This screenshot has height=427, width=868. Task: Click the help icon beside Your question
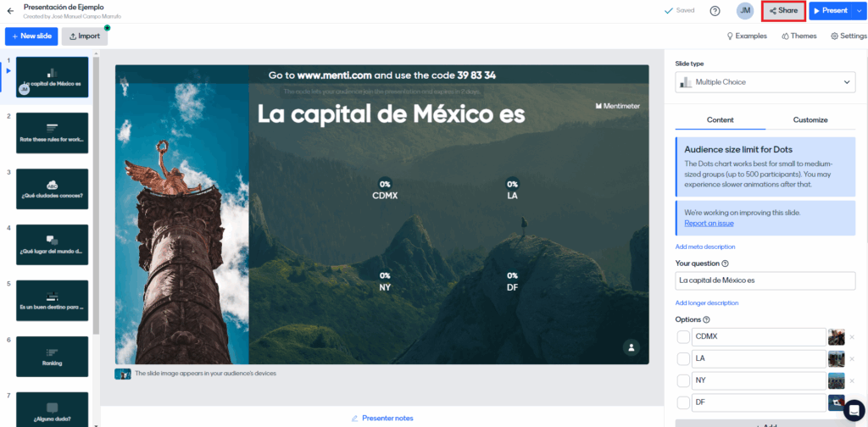725,263
